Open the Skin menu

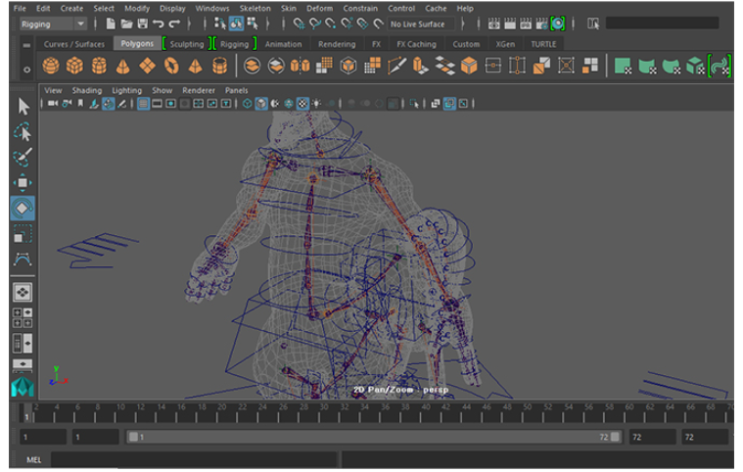point(289,8)
